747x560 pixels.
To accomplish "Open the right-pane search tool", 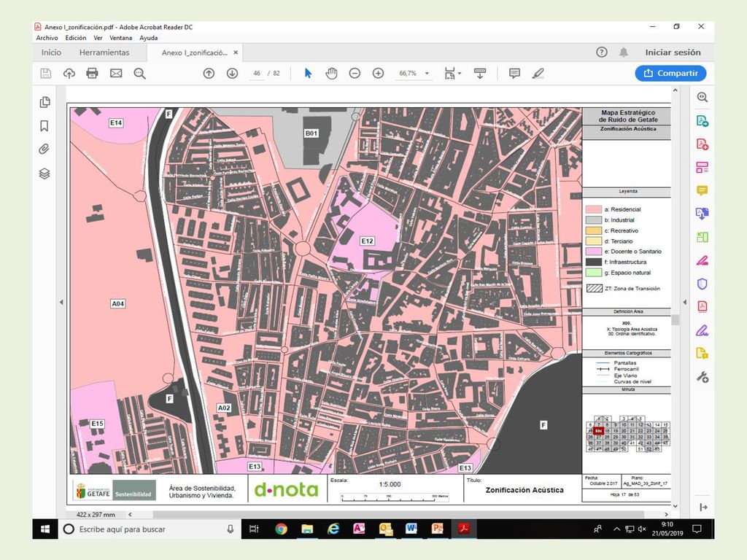I will coord(703,97).
